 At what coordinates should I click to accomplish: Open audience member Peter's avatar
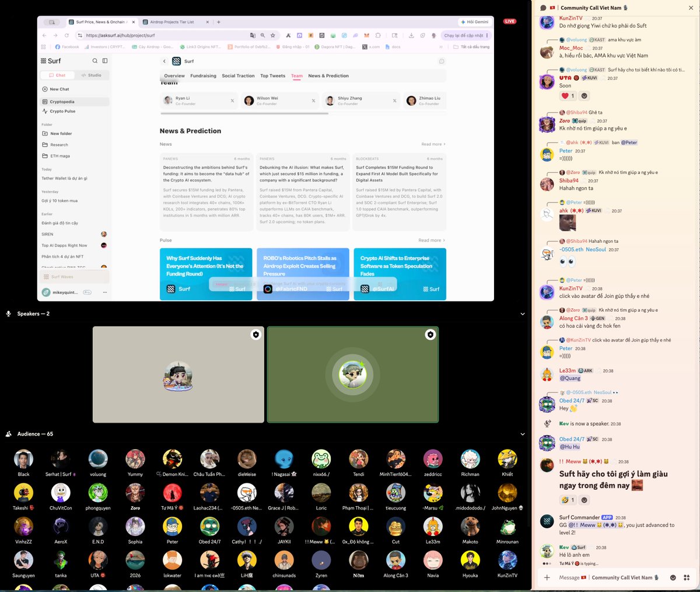tap(172, 527)
